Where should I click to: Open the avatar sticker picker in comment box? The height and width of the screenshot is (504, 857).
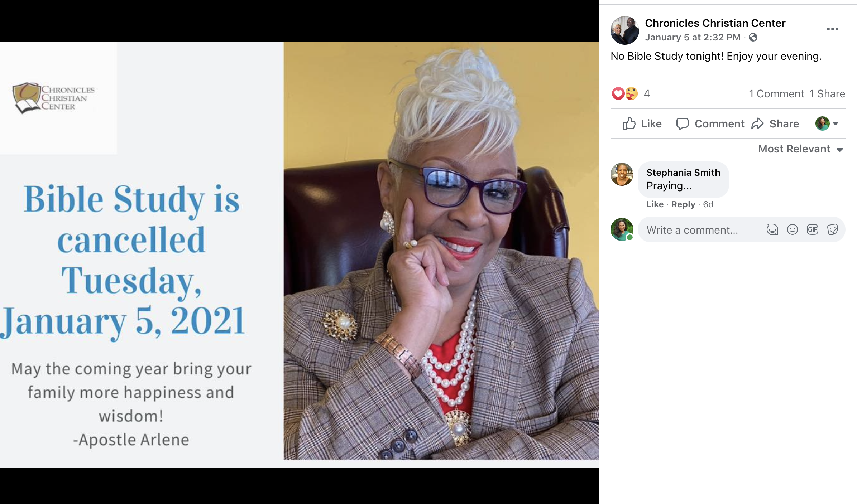click(x=772, y=229)
